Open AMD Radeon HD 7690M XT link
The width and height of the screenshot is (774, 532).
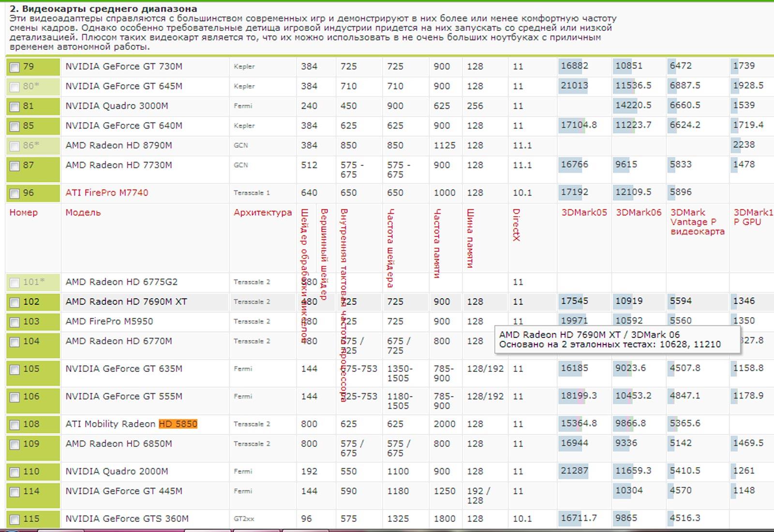[x=126, y=302]
